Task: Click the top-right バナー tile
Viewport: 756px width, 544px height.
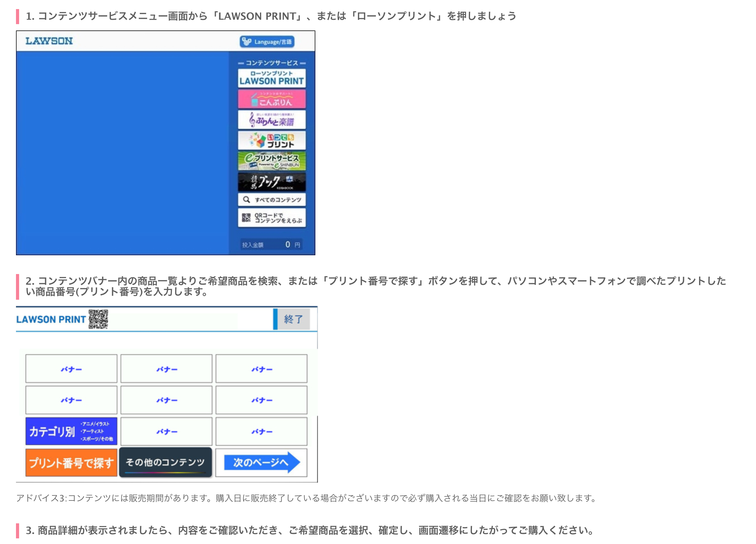Action: pos(261,369)
